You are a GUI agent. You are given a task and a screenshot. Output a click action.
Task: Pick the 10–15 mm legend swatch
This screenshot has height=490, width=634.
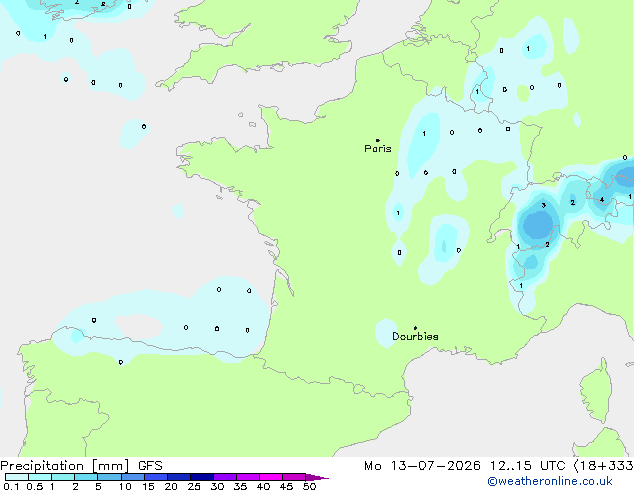(x=133, y=477)
